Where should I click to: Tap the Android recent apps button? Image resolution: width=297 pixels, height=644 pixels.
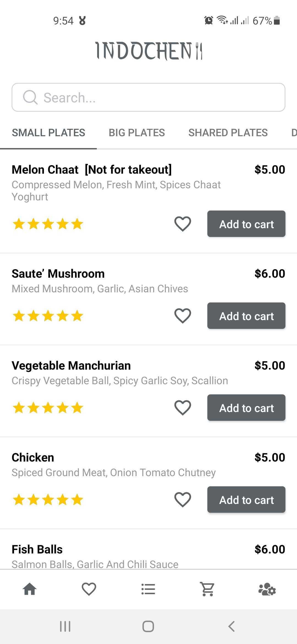click(x=65, y=626)
